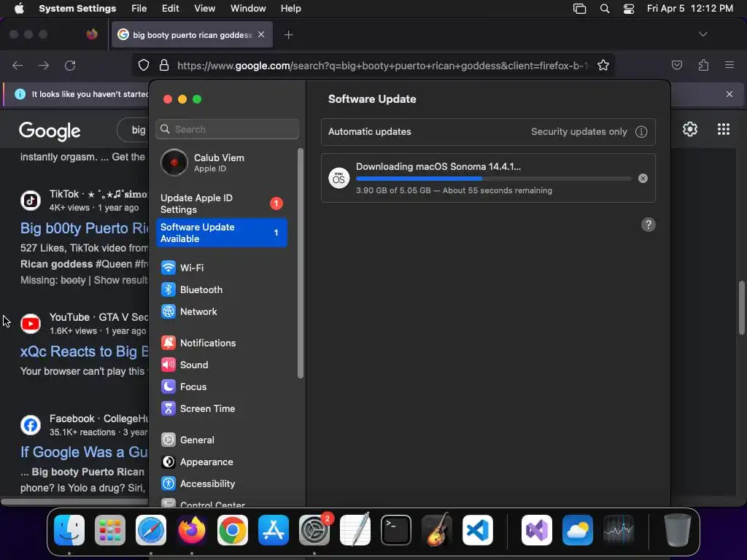The height and width of the screenshot is (560, 747).
Task: Click Firefox page vertical scrollbar
Action: (742, 308)
